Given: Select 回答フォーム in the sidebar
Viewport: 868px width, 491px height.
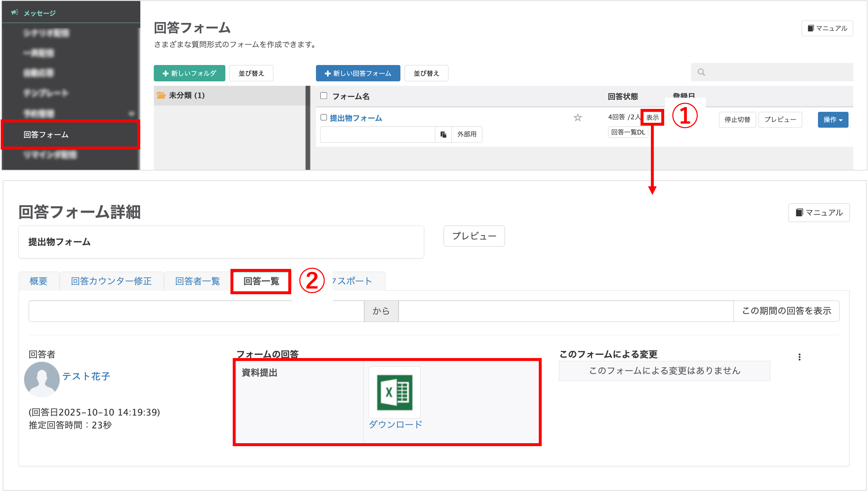Looking at the screenshot, I should point(46,135).
